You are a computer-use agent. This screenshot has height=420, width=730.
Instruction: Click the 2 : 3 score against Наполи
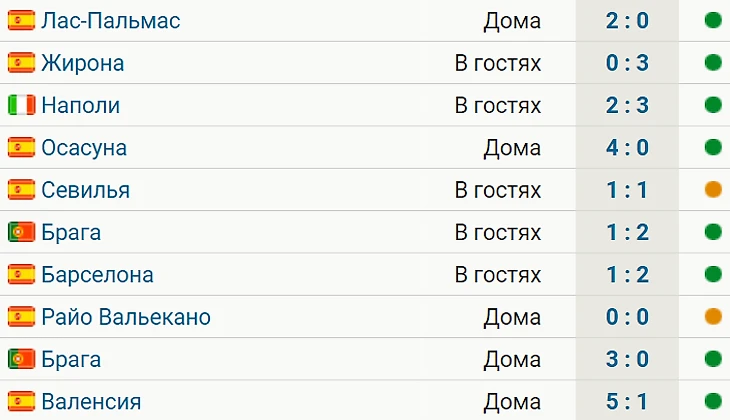tap(627, 105)
